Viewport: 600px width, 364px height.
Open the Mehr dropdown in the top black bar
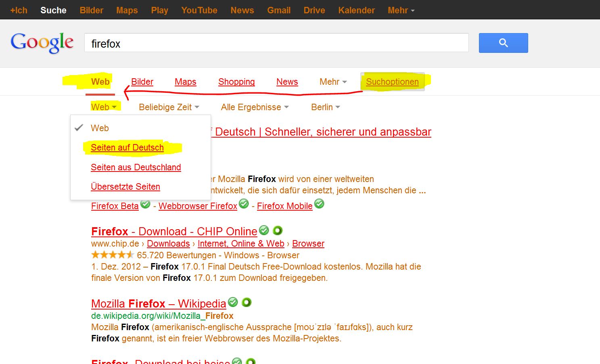point(401,10)
